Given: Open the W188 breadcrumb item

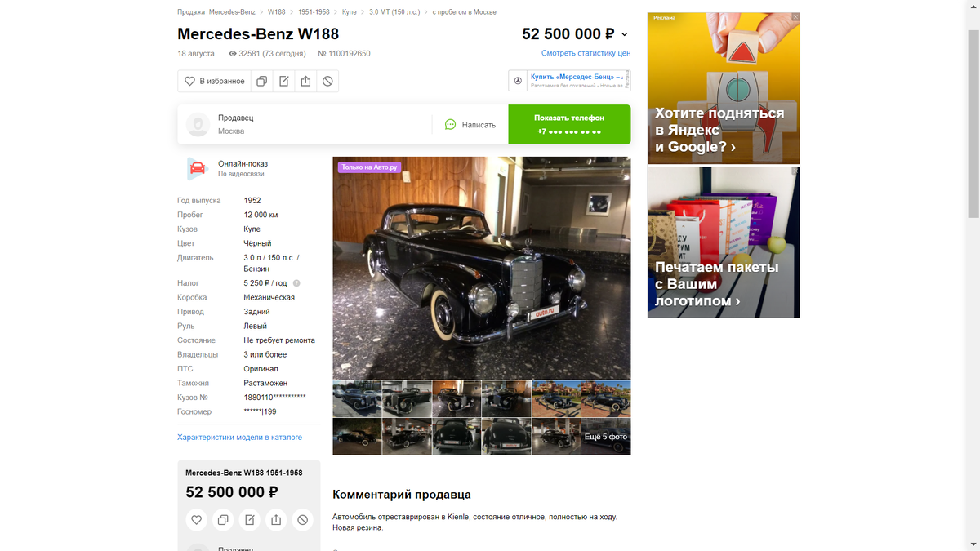Looking at the screenshot, I should pyautogui.click(x=277, y=12).
